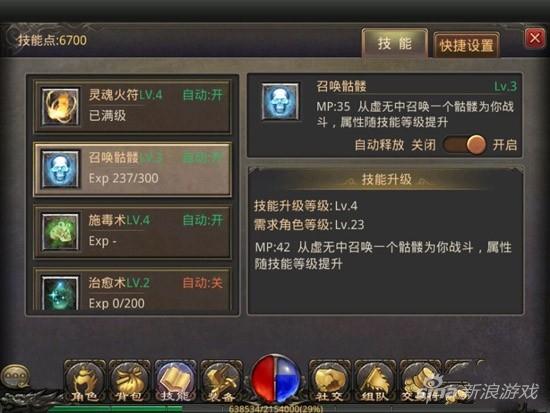Click the 灵魂火符 flame skill icon
The height and width of the screenshot is (413, 550).
pyautogui.click(x=60, y=107)
